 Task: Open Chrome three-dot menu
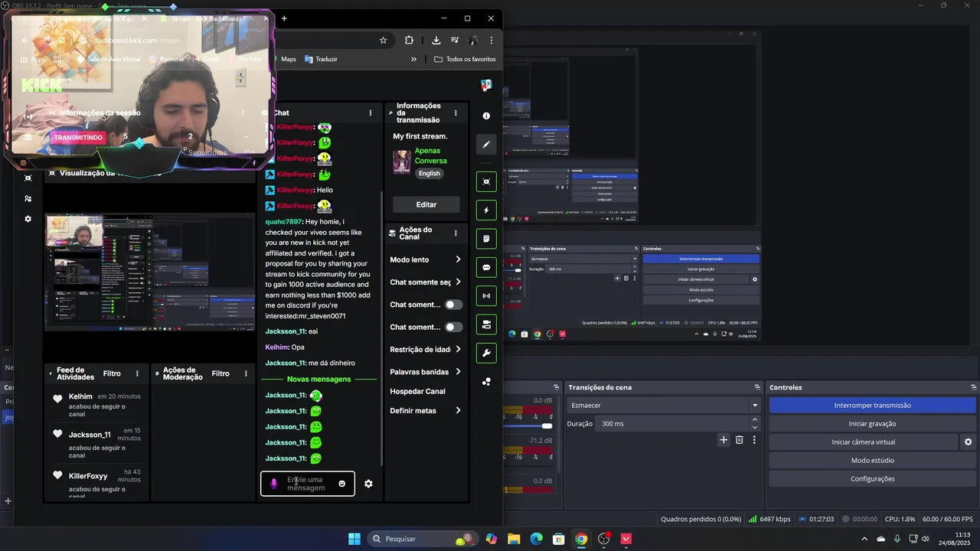coord(492,40)
